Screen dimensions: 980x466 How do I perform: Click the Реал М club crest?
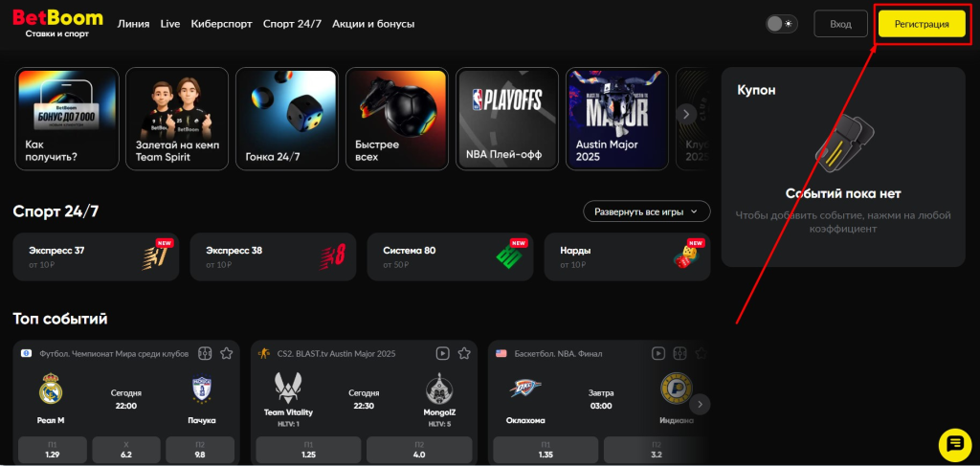tap(51, 389)
